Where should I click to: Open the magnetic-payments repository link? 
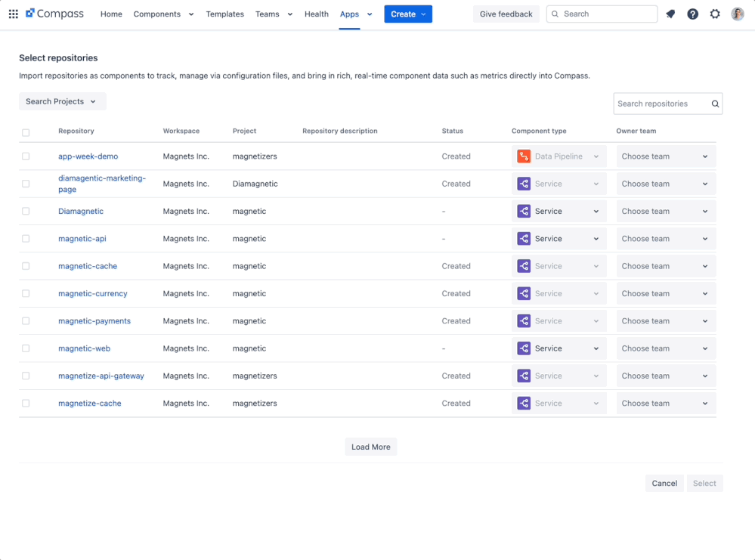(x=94, y=320)
